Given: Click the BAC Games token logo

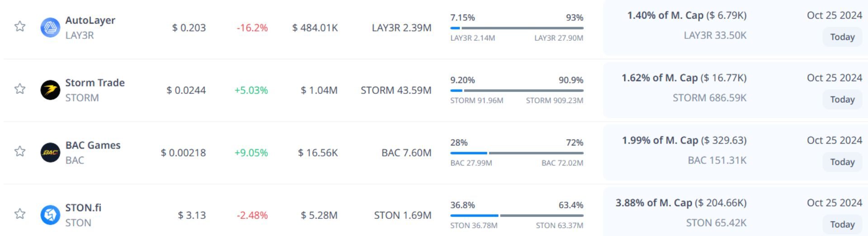Looking at the screenshot, I should pos(50,152).
